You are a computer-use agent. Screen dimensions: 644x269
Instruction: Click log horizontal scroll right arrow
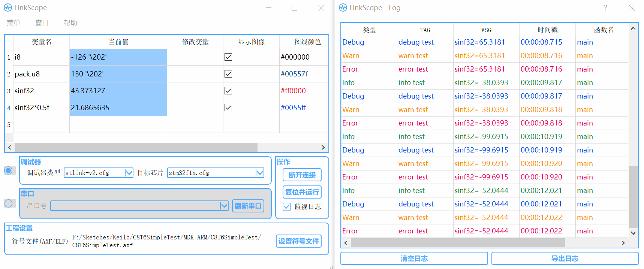tap(623, 243)
